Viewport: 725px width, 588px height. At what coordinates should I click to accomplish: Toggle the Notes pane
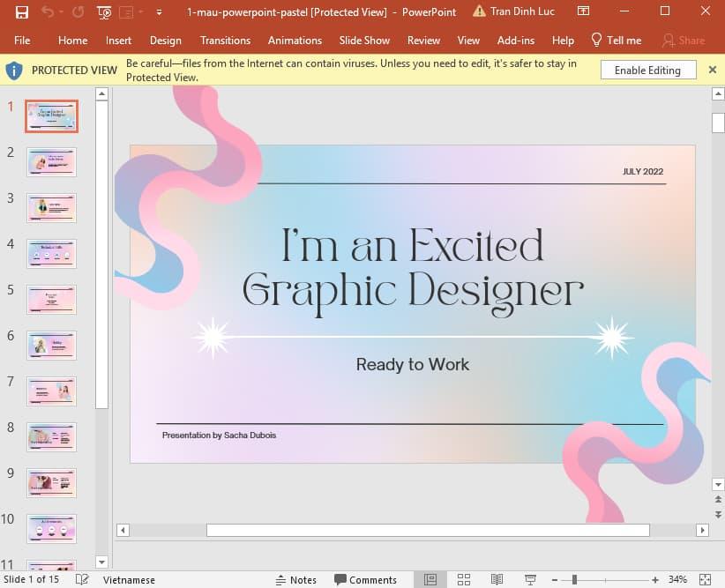pos(295,579)
